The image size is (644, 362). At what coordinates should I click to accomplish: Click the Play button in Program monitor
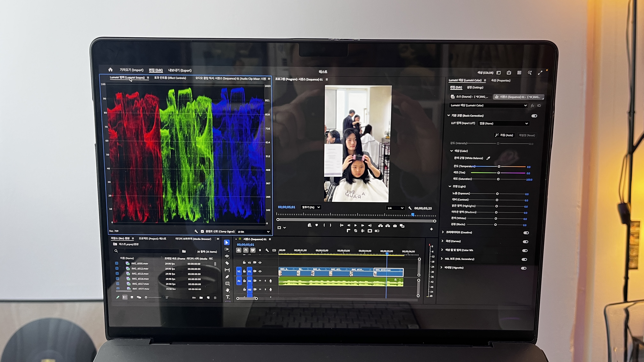(x=356, y=225)
